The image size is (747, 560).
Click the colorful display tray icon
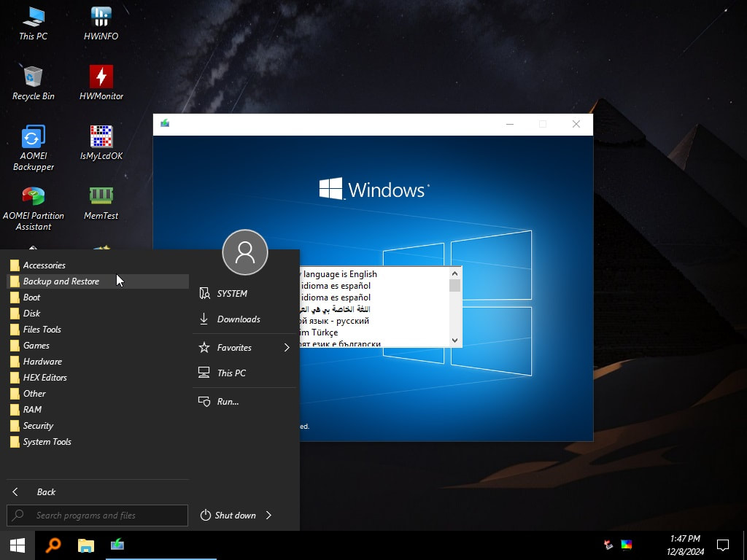point(627,545)
